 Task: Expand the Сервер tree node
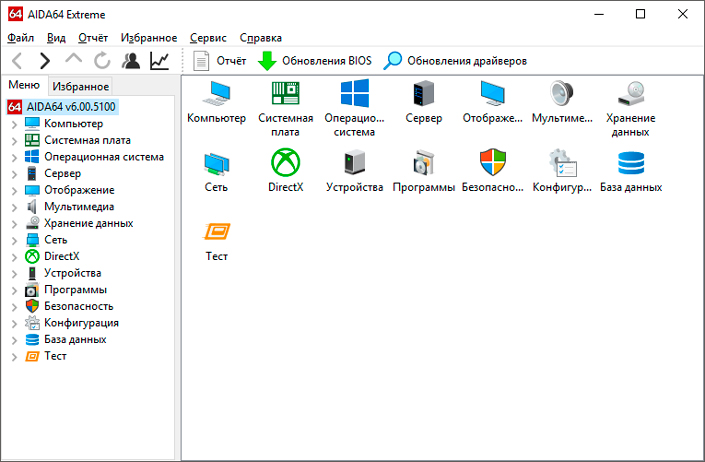(14, 174)
